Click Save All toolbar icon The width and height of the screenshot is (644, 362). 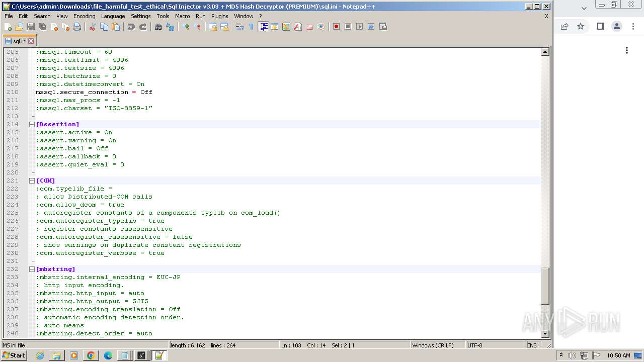tap(42, 27)
